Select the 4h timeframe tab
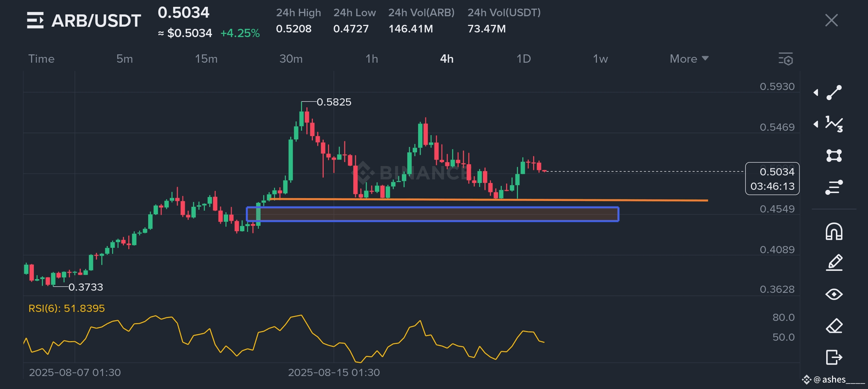868x389 pixels. point(447,59)
